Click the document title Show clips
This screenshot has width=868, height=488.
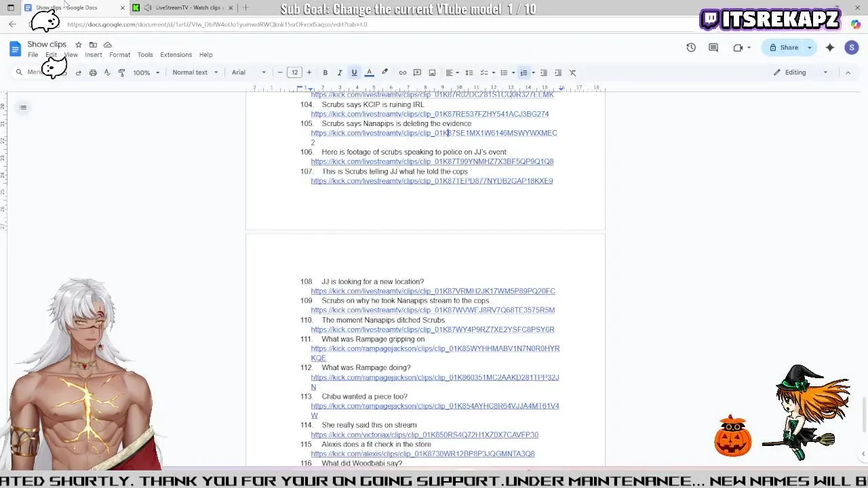coord(47,44)
